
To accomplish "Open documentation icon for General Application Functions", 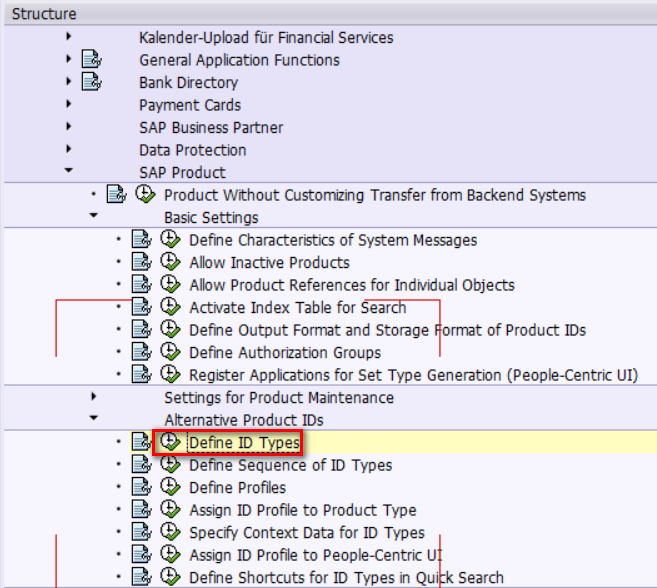I will [91, 59].
